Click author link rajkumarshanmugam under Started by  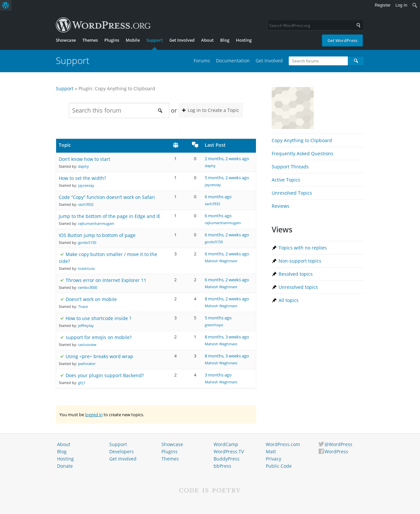click(x=96, y=224)
